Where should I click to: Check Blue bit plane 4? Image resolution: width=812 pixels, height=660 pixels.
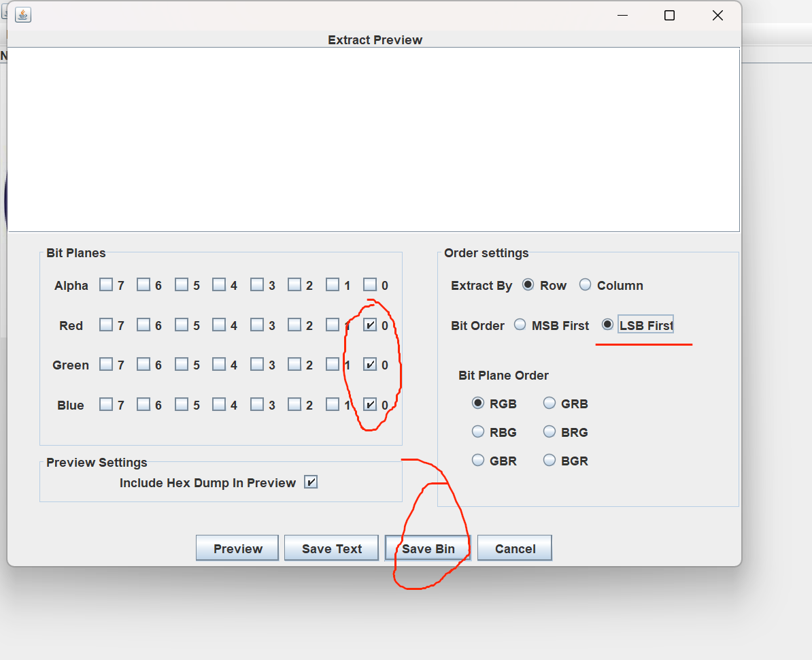click(219, 404)
